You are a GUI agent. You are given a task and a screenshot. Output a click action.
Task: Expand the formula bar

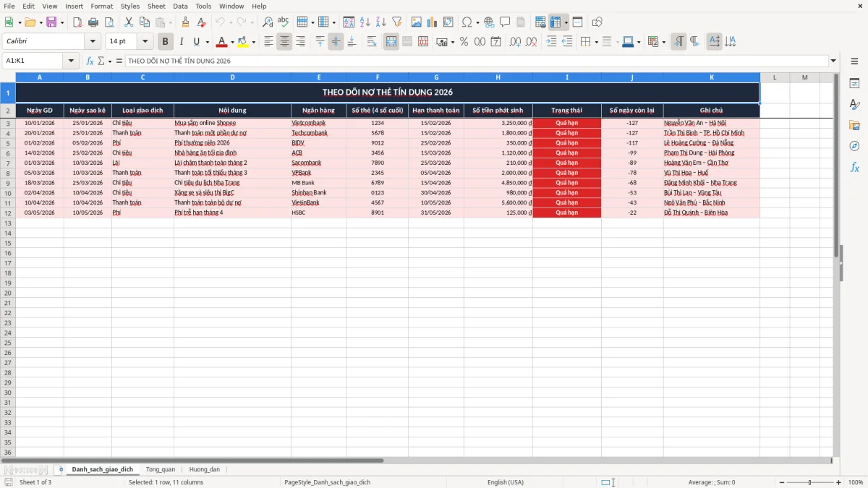click(833, 61)
